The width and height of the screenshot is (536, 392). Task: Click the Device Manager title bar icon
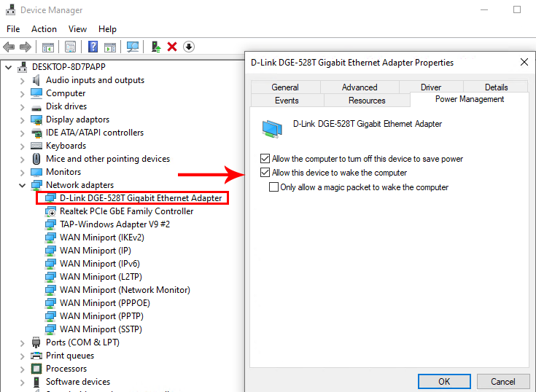pyautogui.click(x=11, y=10)
